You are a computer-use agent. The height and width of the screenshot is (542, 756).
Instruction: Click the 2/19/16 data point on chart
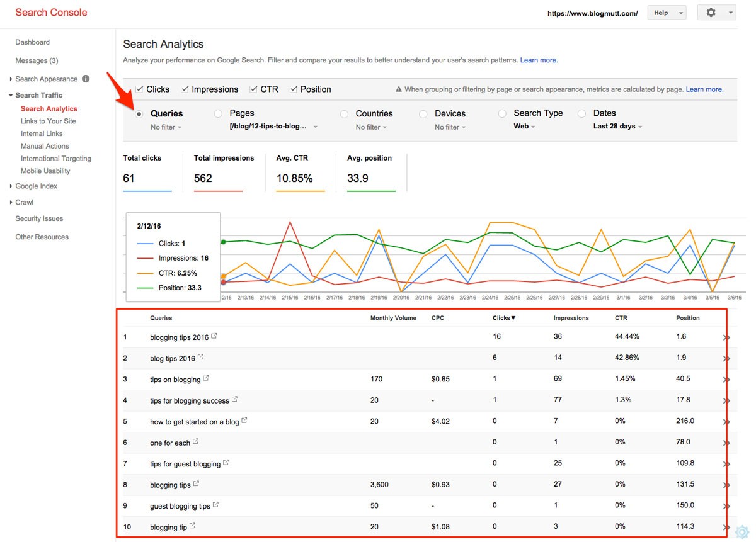tap(379, 235)
